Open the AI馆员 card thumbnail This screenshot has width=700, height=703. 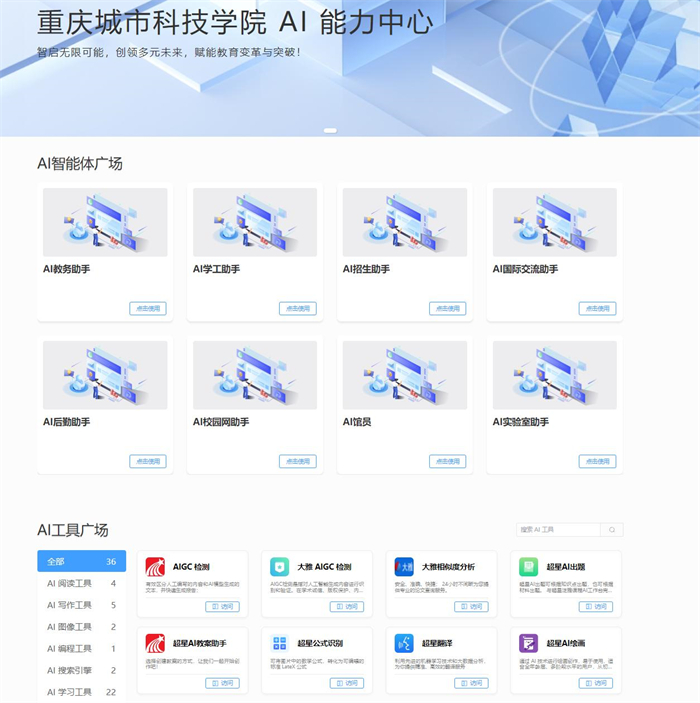pyautogui.click(x=405, y=375)
